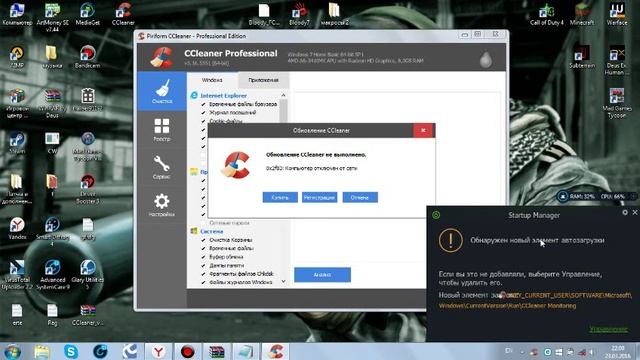The height and width of the screenshot is (360, 640).
Task: Click Регистрация button in update dialog
Action: (x=320, y=198)
